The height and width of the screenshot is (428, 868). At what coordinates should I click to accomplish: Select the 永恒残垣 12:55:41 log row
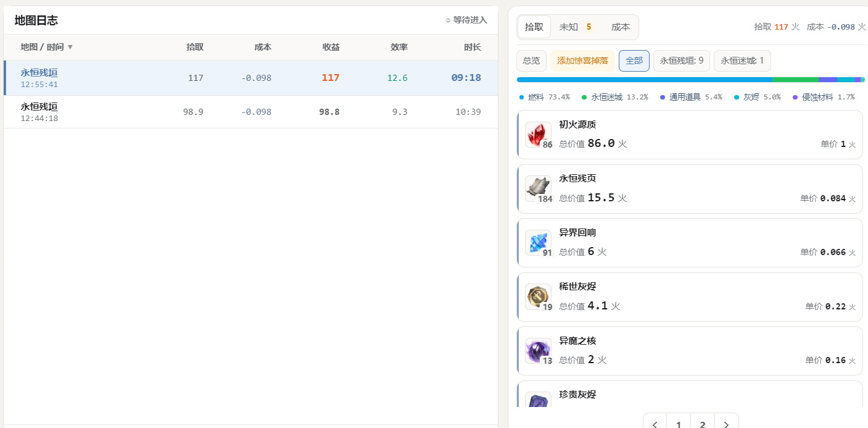250,78
